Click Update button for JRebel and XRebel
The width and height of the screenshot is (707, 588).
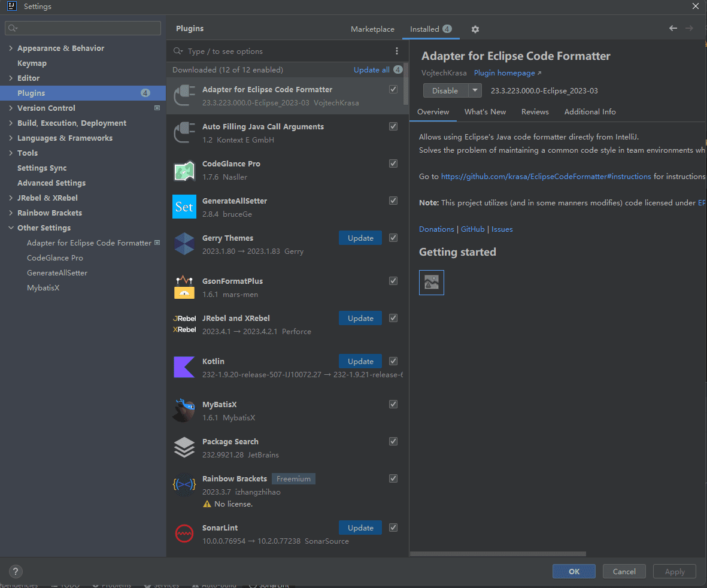[x=360, y=319]
